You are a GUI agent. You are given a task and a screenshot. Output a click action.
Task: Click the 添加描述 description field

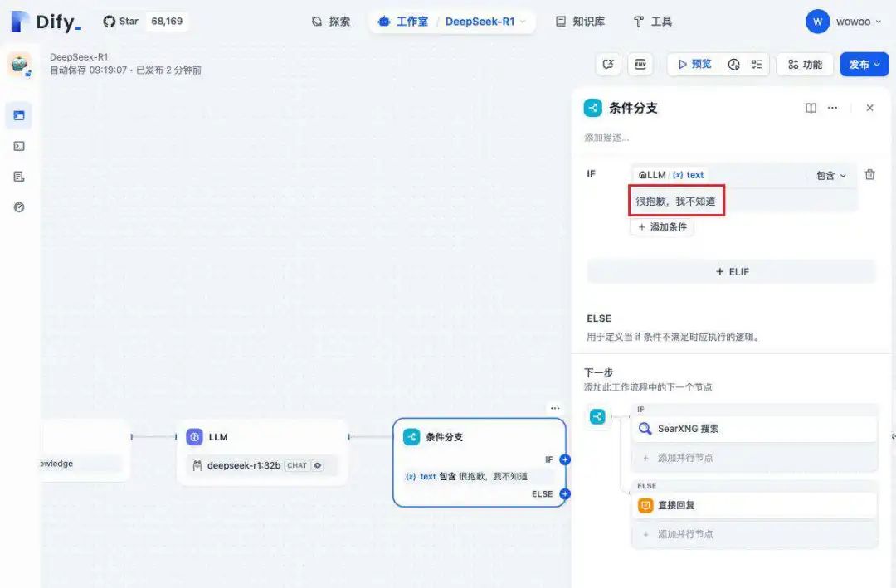point(606,138)
